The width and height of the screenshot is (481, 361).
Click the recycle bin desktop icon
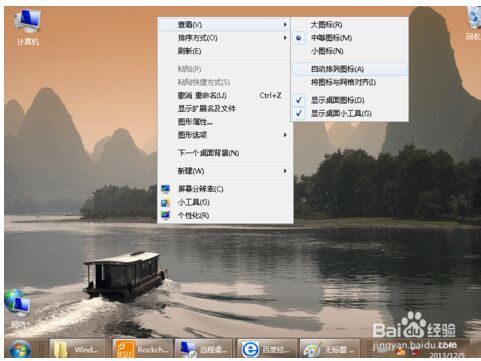pyautogui.click(x=473, y=23)
